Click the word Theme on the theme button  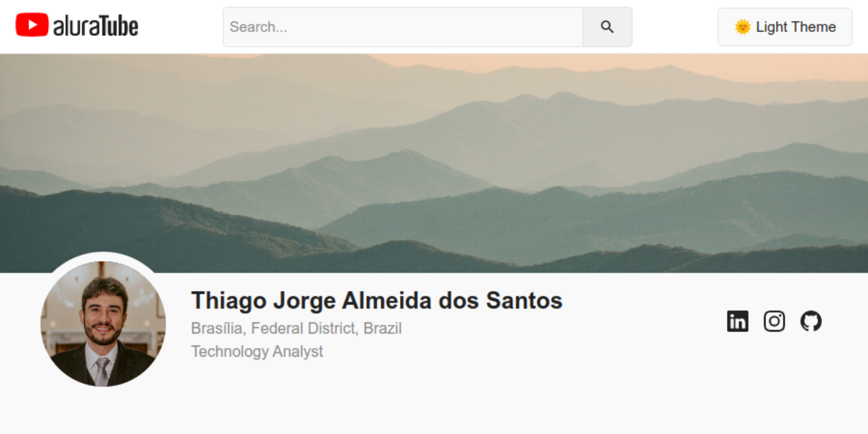(814, 27)
